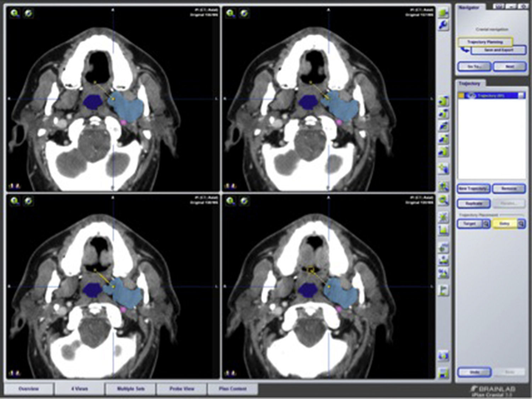
Task: Click the magnifier icon in top-left CT view
Action: pyautogui.click(x=15, y=14)
